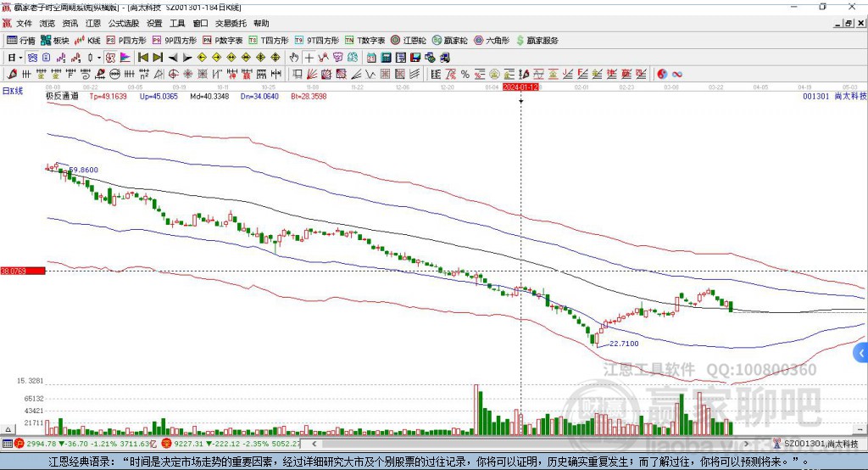868x470 pixels.
Task: Open the P四方形 tool
Action: pos(126,41)
